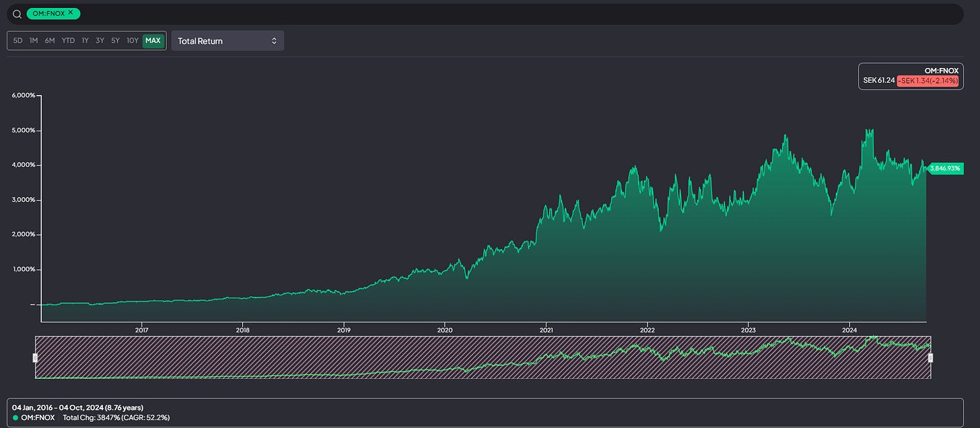Screen dimensions: 980x428
Task: Click the 1,000% y-axis label
Action: [x=23, y=270]
